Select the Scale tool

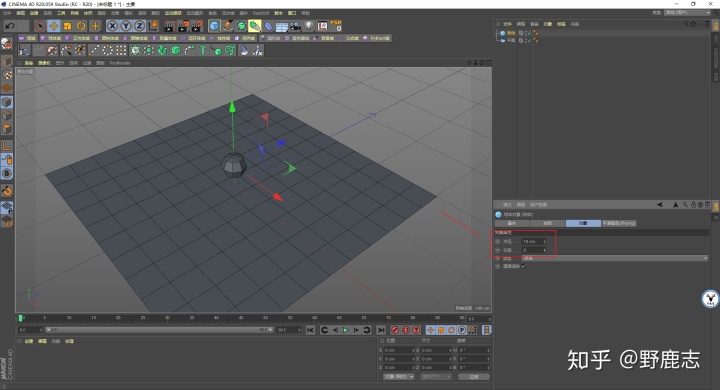[68, 26]
